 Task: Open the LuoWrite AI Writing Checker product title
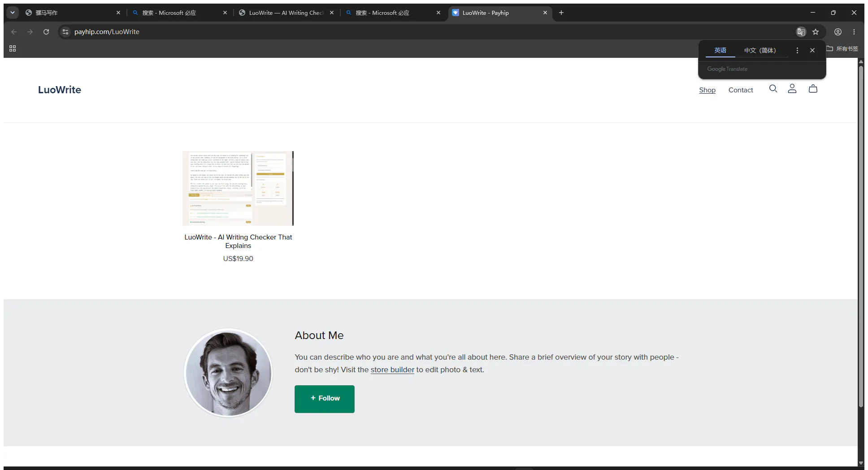238,241
